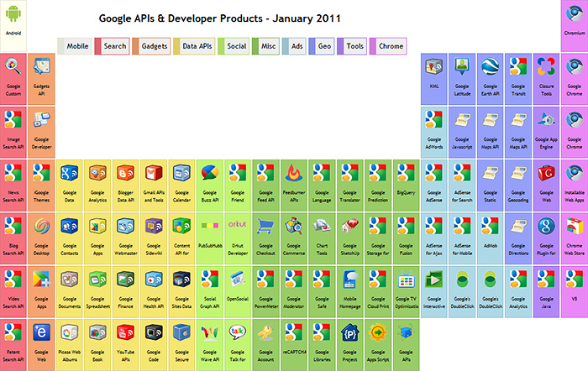Screen dimensions: 588x371
Task: Click the Google TV Optimization icon
Action: [406, 280]
